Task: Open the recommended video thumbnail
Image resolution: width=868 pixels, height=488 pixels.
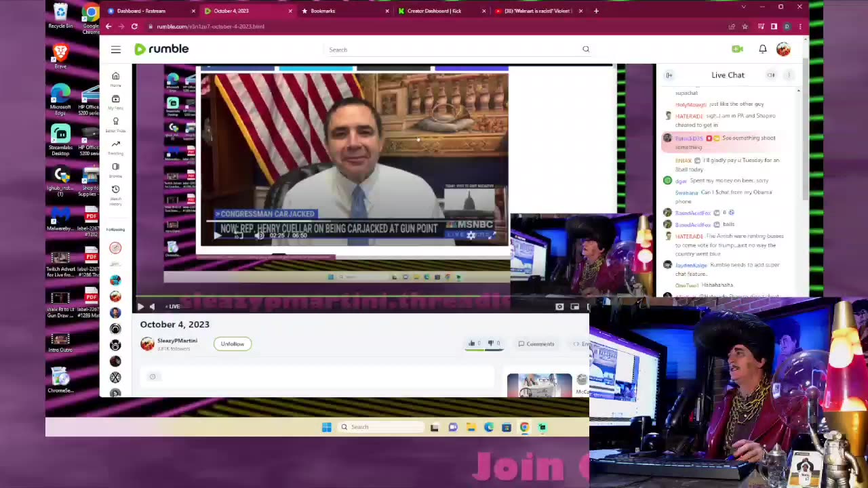Action: coord(539,385)
